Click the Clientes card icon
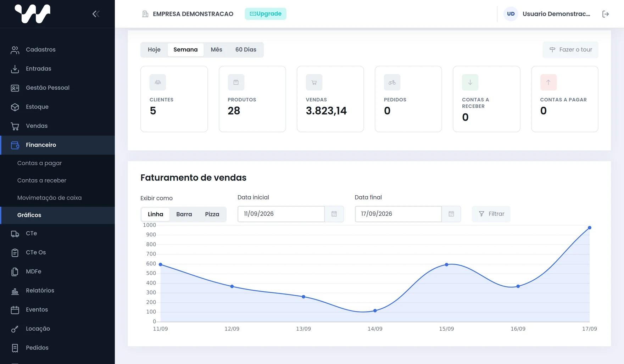 click(158, 82)
